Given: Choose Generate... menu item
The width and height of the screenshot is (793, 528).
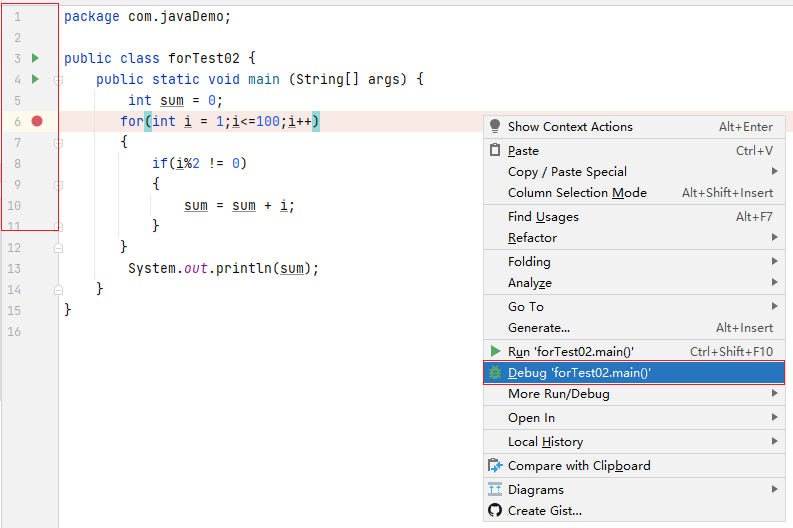Looking at the screenshot, I should coord(634,328).
